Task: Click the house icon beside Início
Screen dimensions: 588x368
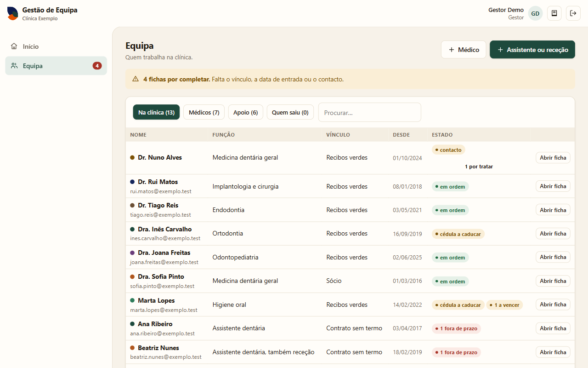Action: 14,46
